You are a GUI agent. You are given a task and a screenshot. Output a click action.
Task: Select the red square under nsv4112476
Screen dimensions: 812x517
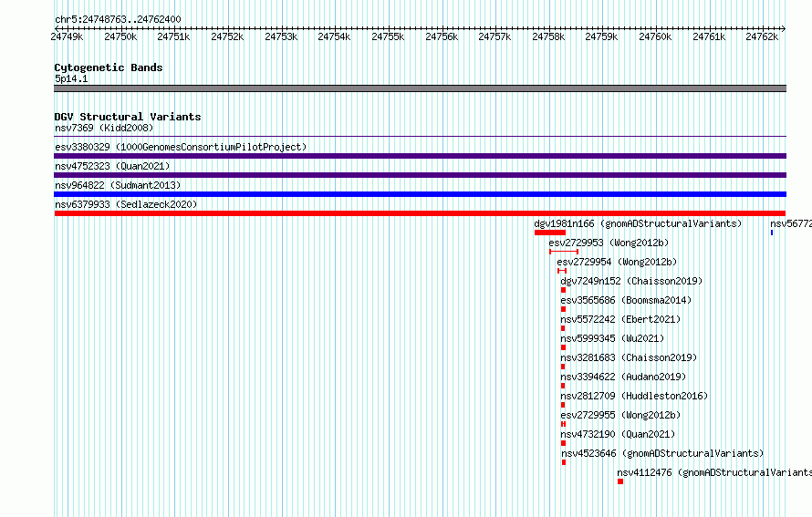pos(620,481)
